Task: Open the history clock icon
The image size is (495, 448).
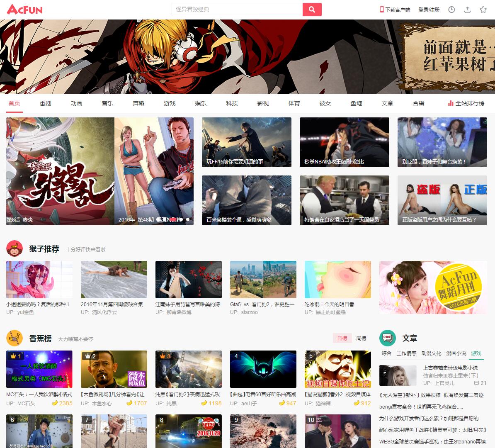Action: coord(452,10)
